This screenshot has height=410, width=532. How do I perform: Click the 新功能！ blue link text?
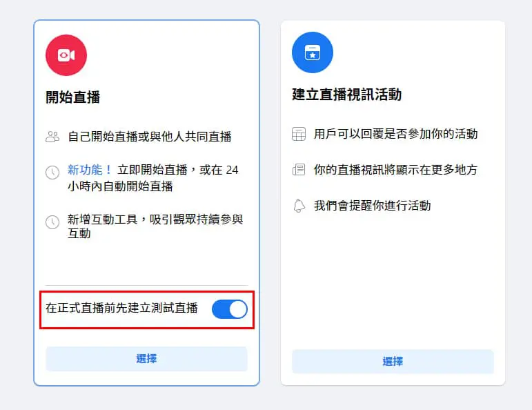tap(90, 169)
